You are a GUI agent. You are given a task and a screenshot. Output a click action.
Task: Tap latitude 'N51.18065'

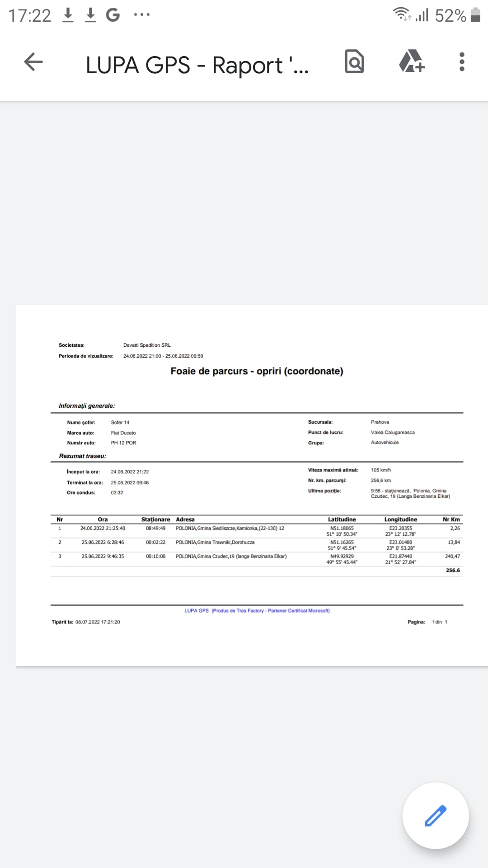tap(342, 528)
